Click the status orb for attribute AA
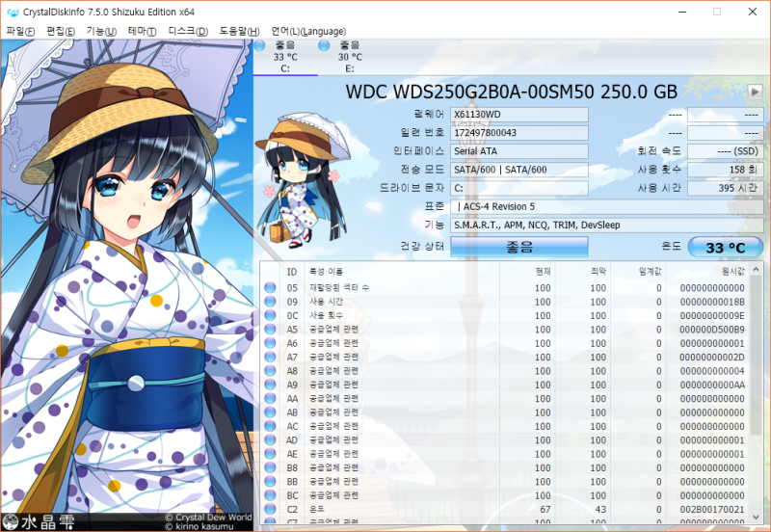Screen dimensions: 771x532 [x=270, y=398]
